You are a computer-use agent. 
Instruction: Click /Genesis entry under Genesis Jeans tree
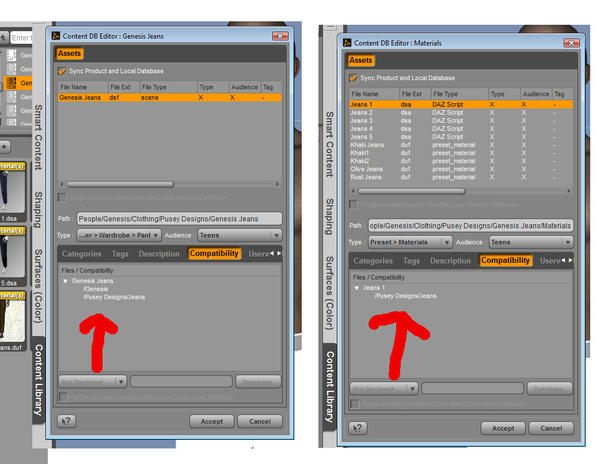(x=96, y=289)
